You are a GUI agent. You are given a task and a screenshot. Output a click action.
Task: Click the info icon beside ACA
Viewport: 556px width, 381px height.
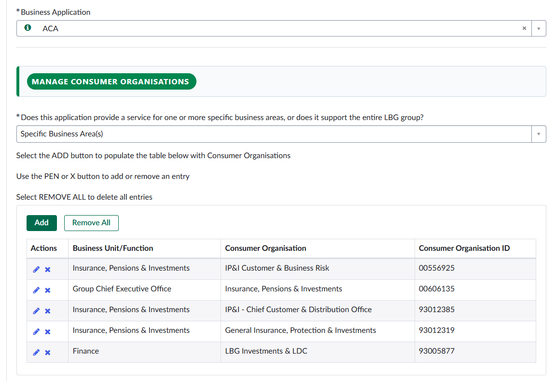click(28, 28)
